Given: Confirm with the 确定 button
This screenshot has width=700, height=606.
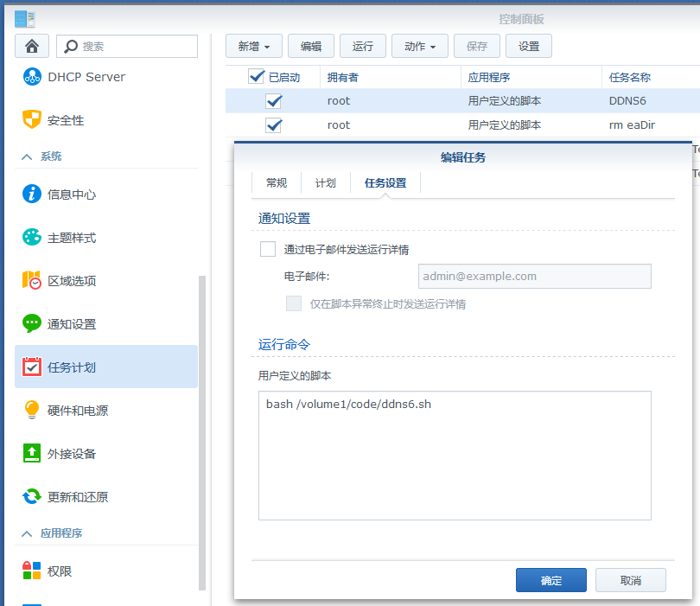Looking at the screenshot, I should point(551,580).
